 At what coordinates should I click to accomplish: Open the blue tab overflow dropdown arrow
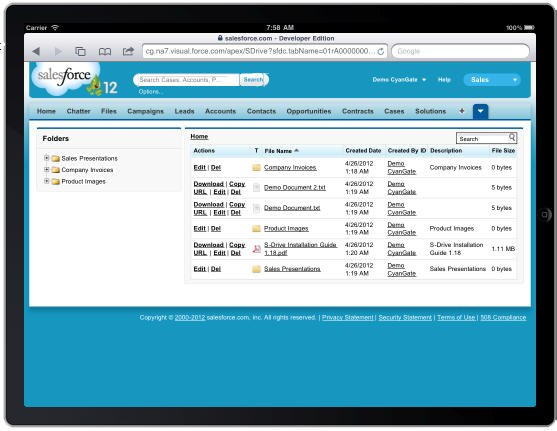pyautogui.click(x=480, y=112)
